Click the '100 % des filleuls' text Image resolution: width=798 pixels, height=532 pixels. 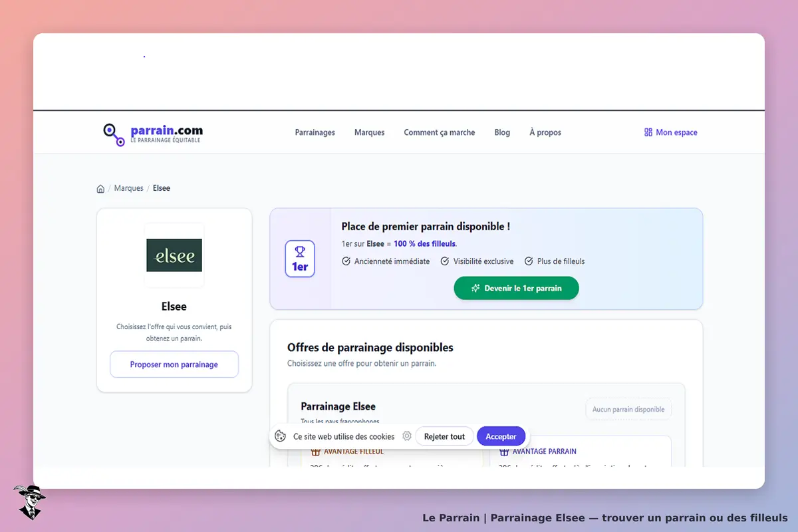tap(424, 244)
